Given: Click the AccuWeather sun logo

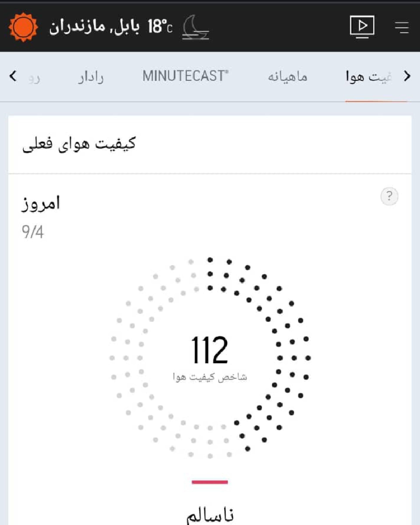Looking at the screenshot, I should pyautogui.click(x=23, y=27).
